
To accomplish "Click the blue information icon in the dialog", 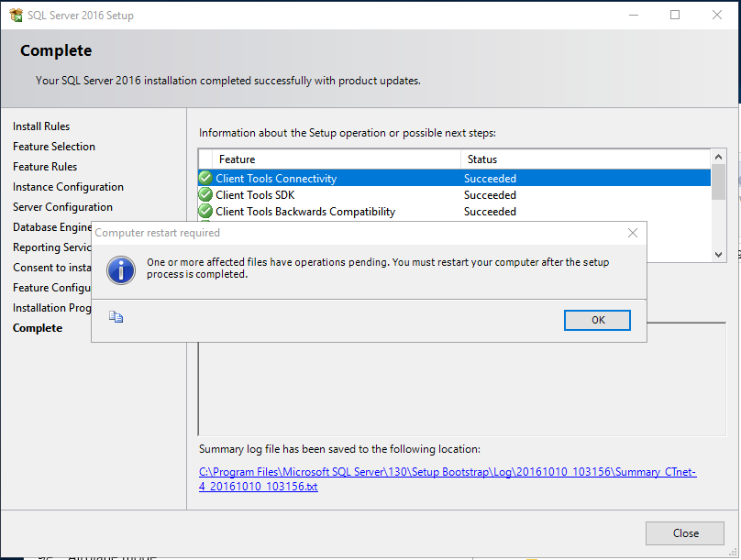I will 120,270.
